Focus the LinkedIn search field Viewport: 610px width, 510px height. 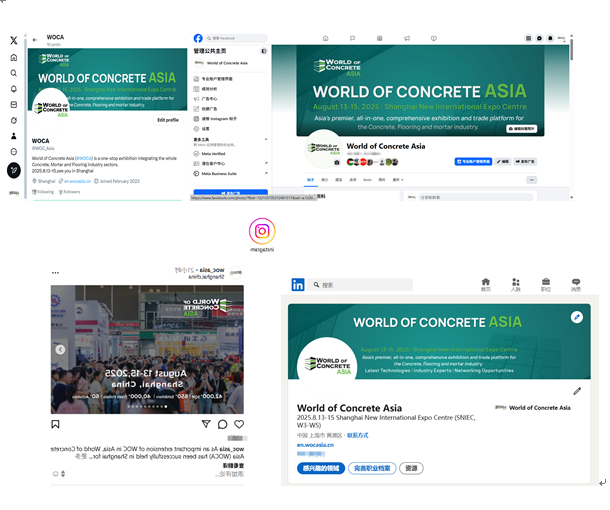click(360, 285)
